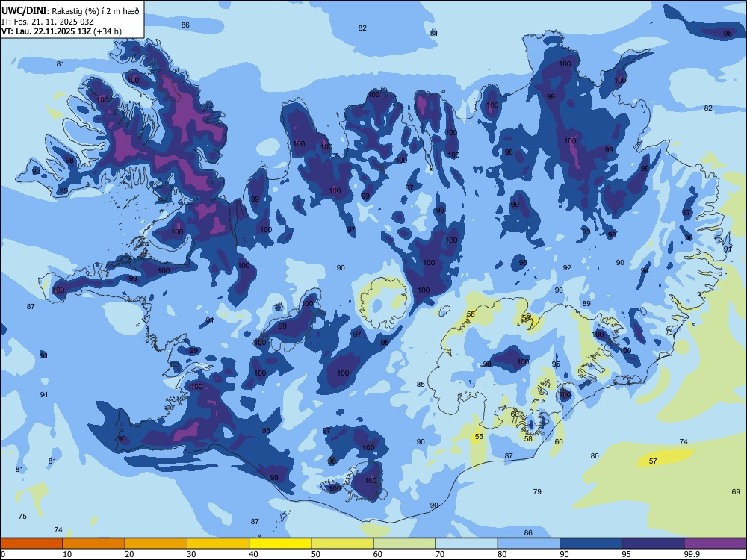This screenshot has height=560, width=747.
Task: Select the 'Rakastig (%) í 2 m hæð' label
Action: pyautogui.click(x=96, y=11)
